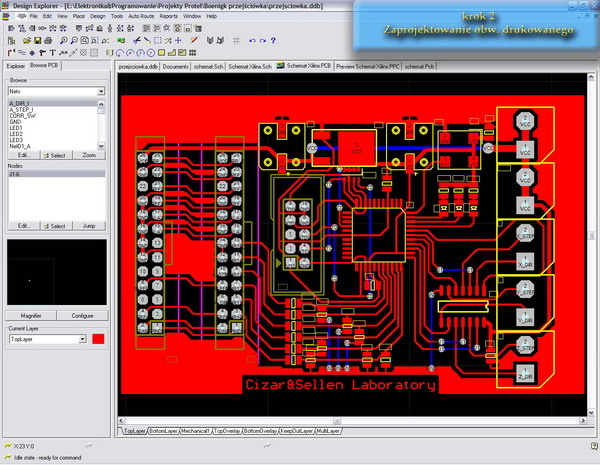Undo the last action
Image resolution: width=600 pixels, height=465 pixels.
[252, 40]
